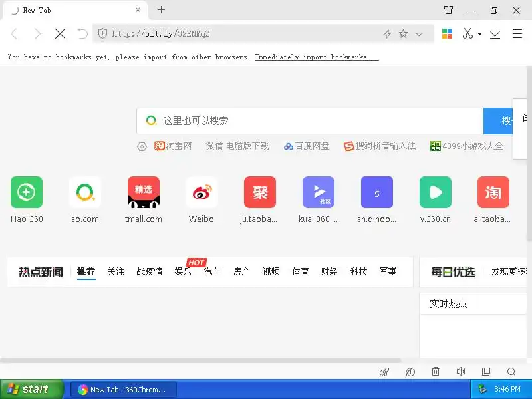The image size is (532, 399).
Task: Click the scissors screenshot tool
Action: coord(468,34)
